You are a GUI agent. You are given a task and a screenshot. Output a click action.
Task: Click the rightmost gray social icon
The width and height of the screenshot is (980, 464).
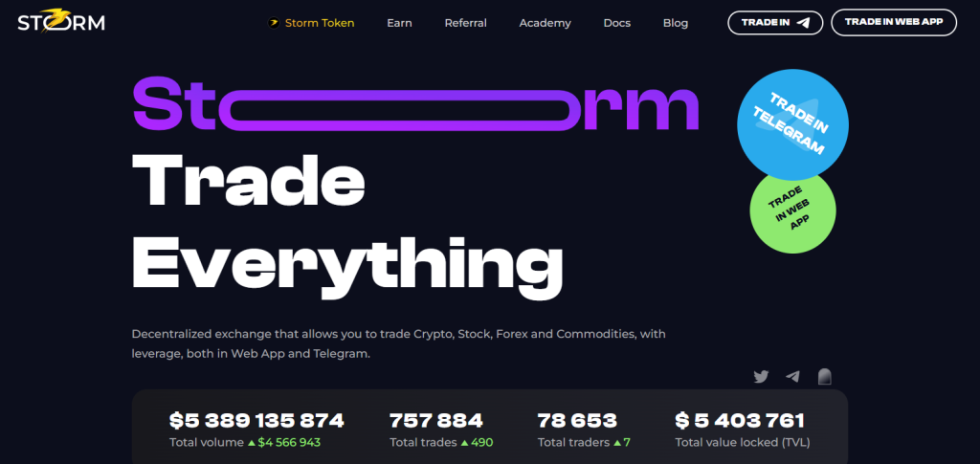click(x=824, y=376)
